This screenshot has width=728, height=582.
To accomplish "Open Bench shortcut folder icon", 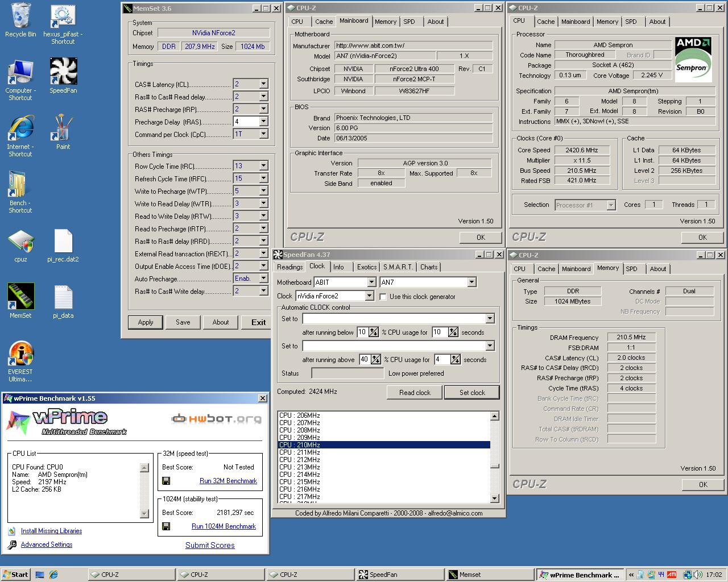I will [x=18, y=184].
